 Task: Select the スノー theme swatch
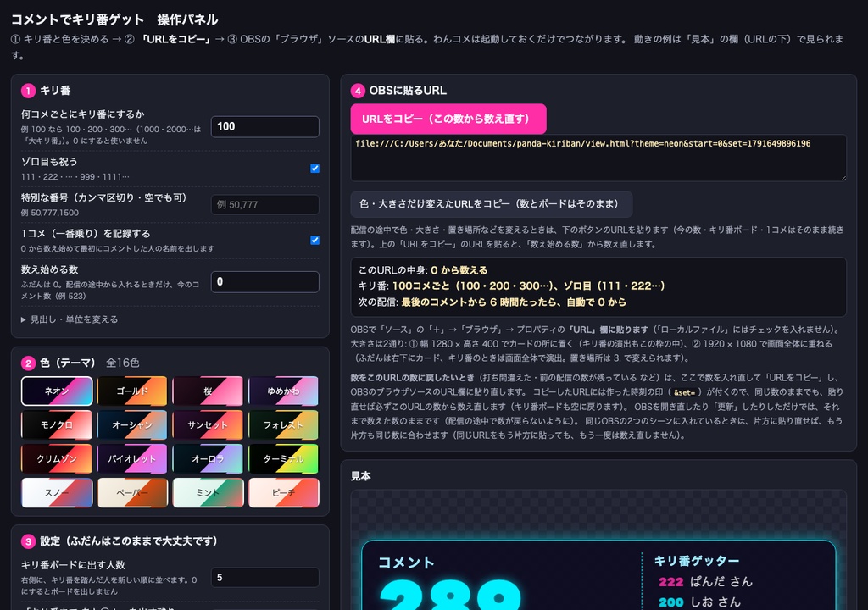coord(57,492)
